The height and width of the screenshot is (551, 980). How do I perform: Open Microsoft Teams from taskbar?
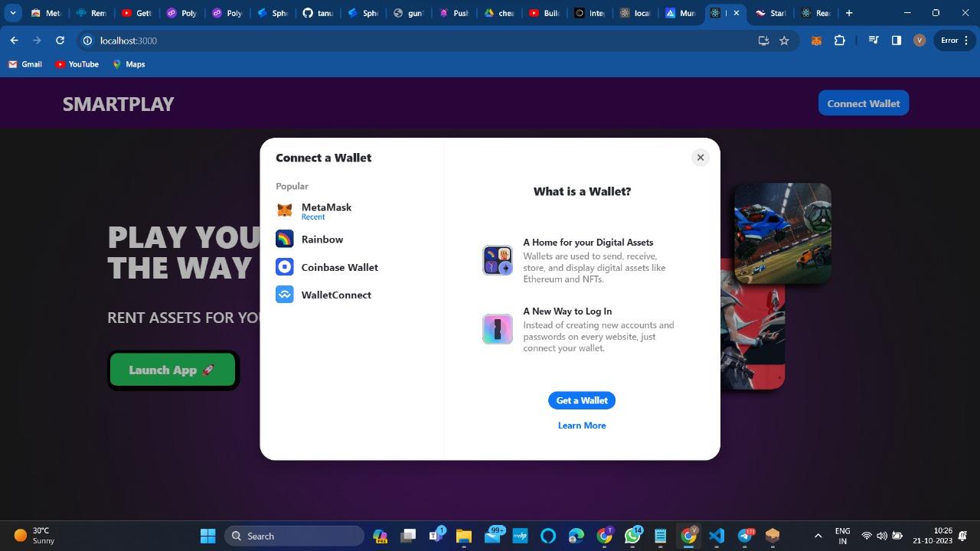coord(436,536)
